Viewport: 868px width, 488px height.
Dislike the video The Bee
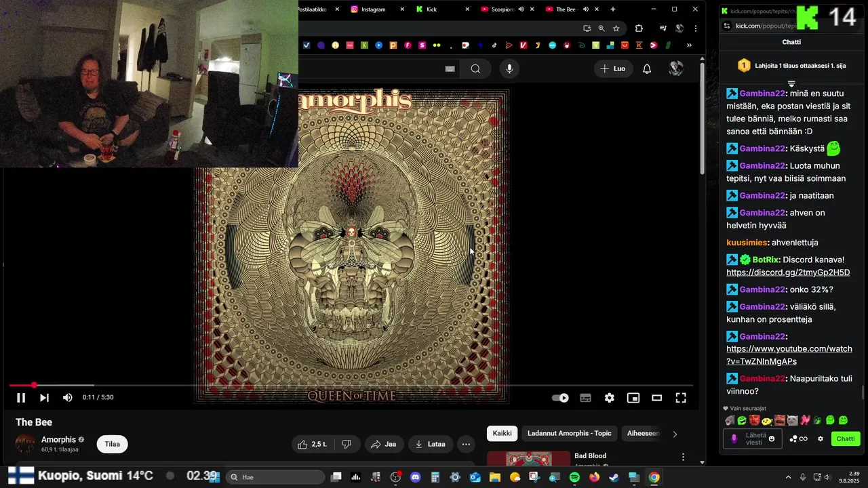click(347, 444)
